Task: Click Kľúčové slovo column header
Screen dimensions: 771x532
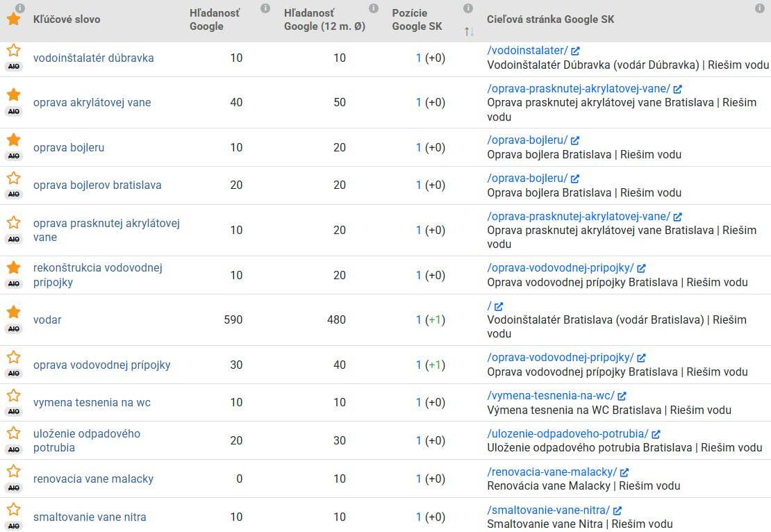Action: coord(67,19)
